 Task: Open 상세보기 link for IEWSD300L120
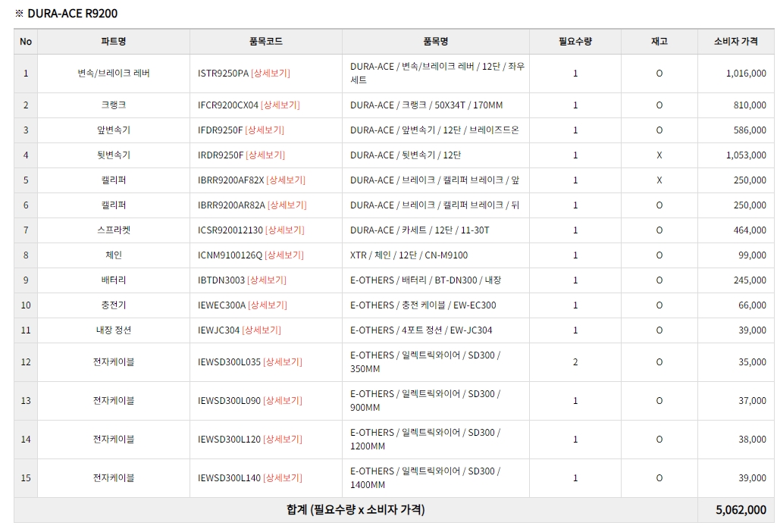(283, 440)
